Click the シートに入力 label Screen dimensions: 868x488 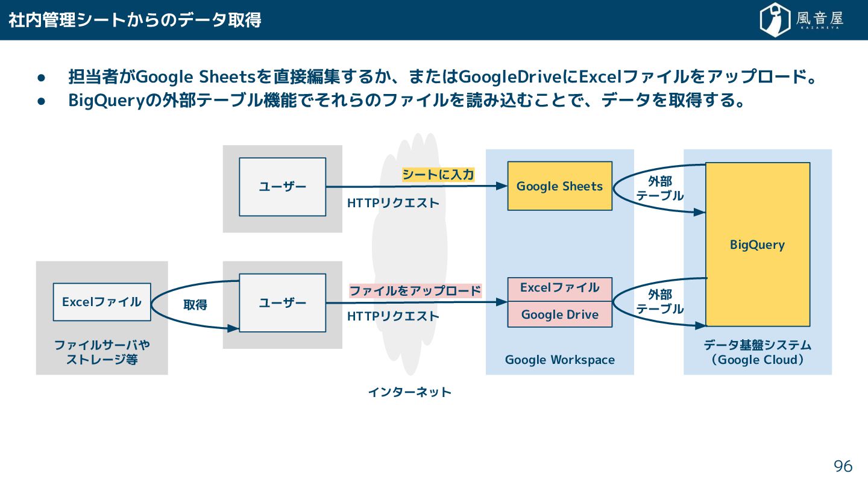tap(438, 175)
